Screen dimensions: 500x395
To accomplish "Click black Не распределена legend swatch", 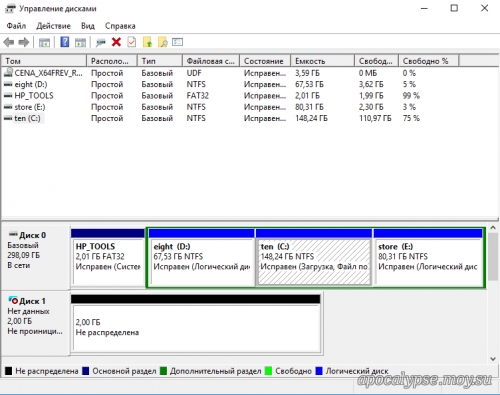I will coord(9,371).
